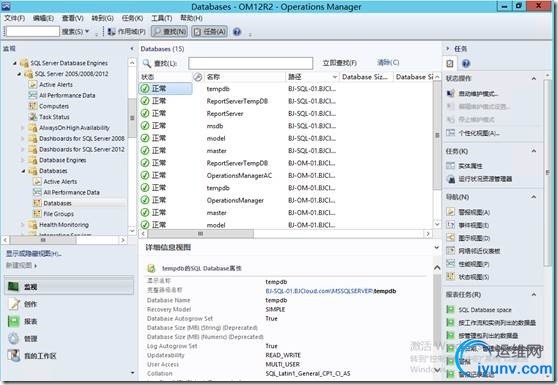558x385 pixels.
Task: Open Computers view in the tree
Action: tap(54, 106)
